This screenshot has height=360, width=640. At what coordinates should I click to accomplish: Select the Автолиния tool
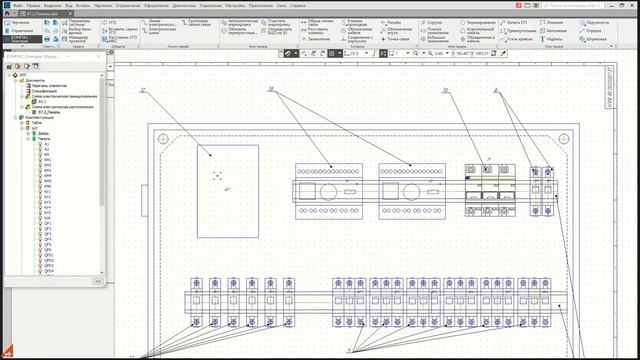click(x=553, y=31)
